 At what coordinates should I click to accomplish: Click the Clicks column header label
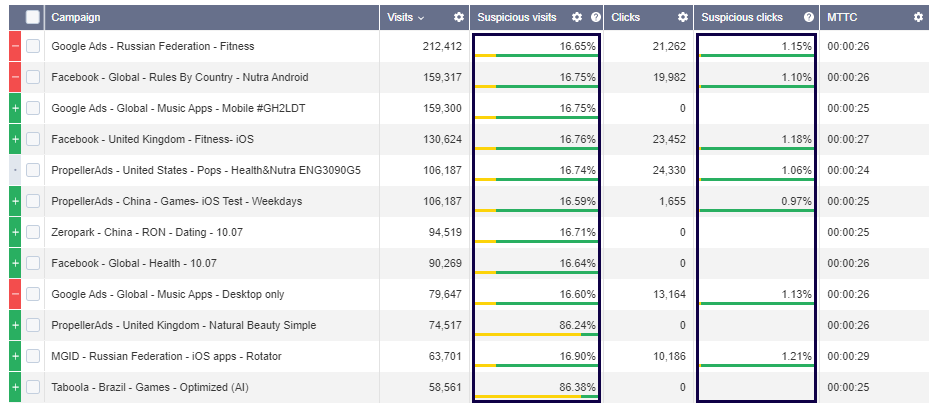point(626,17)
